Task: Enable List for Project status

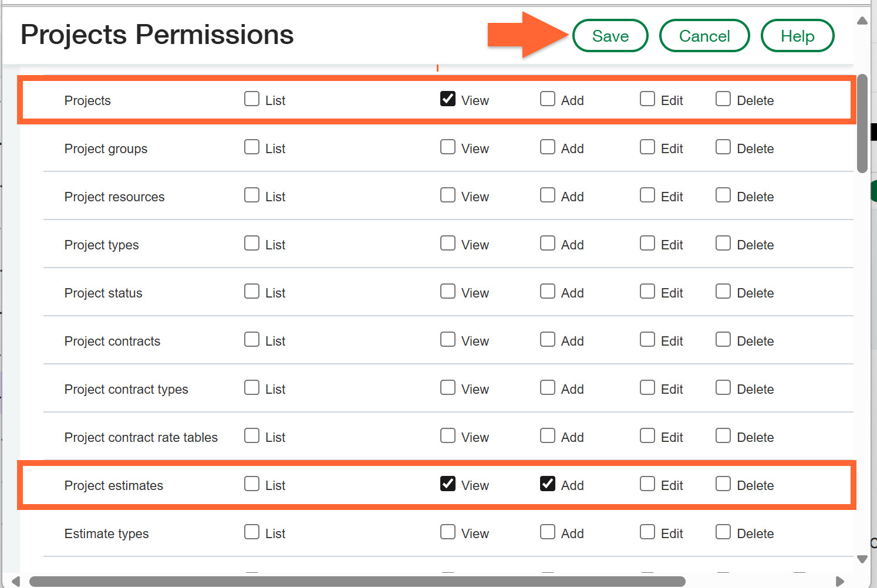Action: pos(252,291)
